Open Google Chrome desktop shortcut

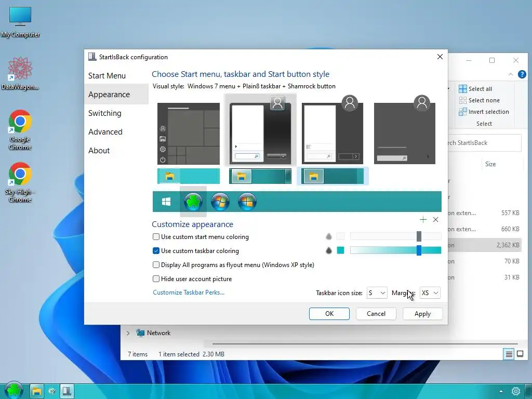[20, 130]
